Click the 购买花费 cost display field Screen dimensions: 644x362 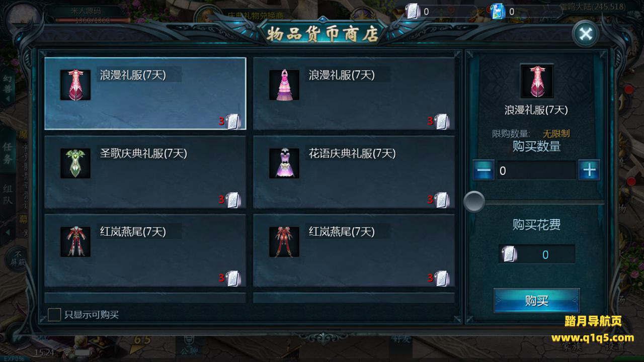(536, 254)
